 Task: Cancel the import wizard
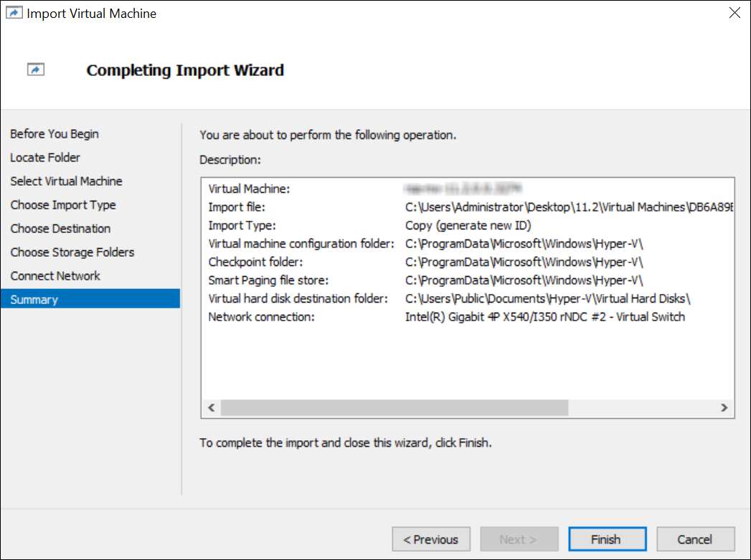pyautogui.click(x=695, y=539)
